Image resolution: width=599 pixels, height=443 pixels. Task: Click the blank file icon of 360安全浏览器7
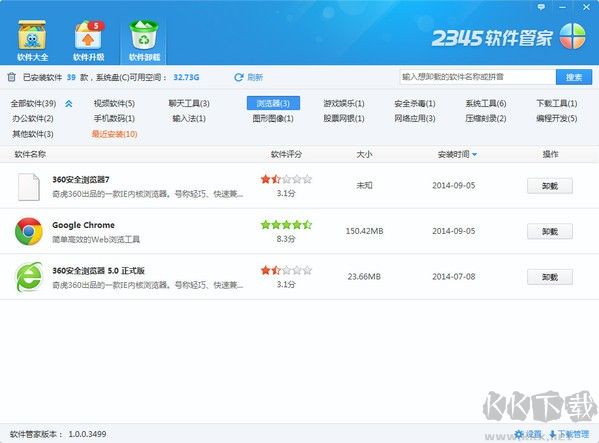29,187
